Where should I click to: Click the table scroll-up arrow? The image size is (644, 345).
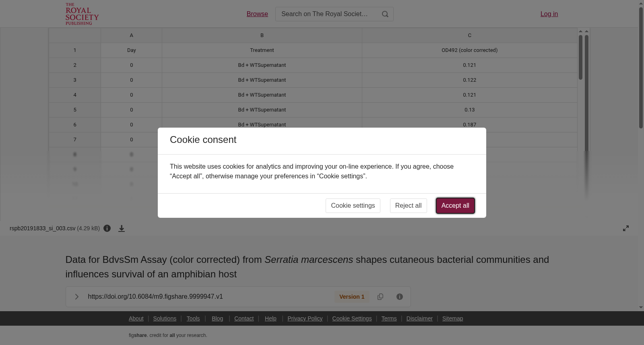click(x=580, y=31)
